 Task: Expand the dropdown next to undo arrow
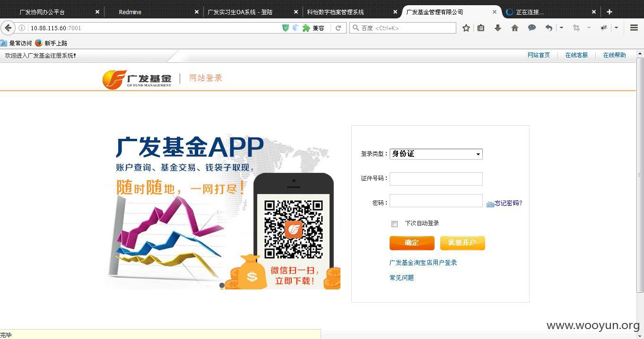tap(561, 28)
